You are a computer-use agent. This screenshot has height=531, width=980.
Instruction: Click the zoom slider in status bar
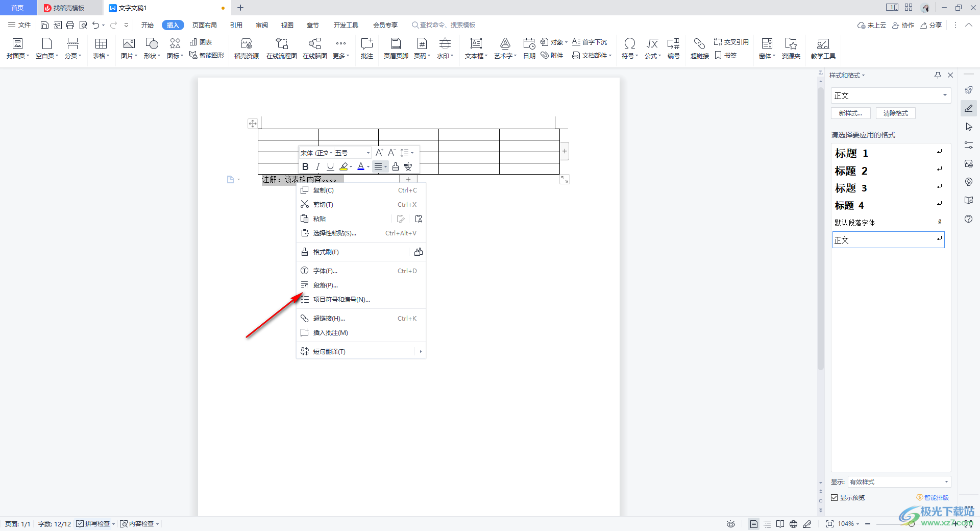pyautogui.click(x=911, y=524)
